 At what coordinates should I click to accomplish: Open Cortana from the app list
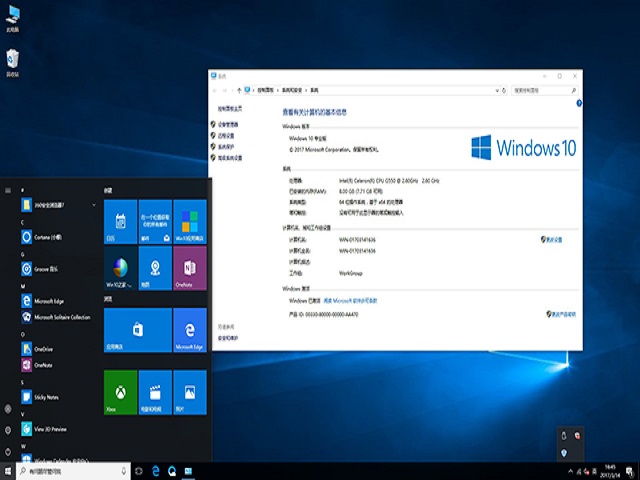pyautogui.click(x=48, y=237)
